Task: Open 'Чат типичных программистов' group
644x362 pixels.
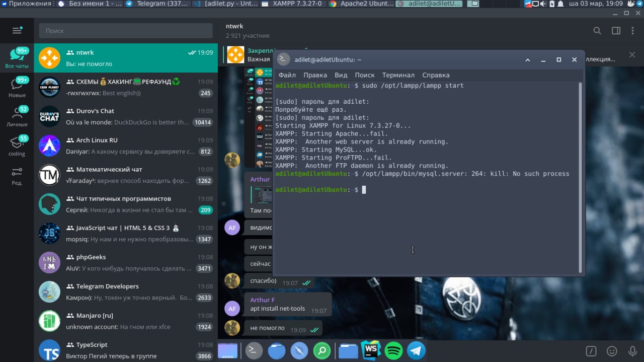Action: click(126, 204)
